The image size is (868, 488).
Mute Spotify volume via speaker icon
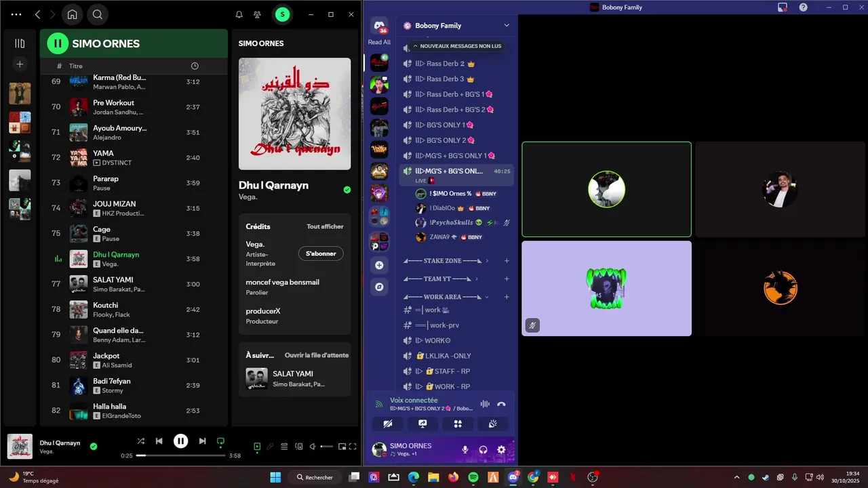(312, 447)
